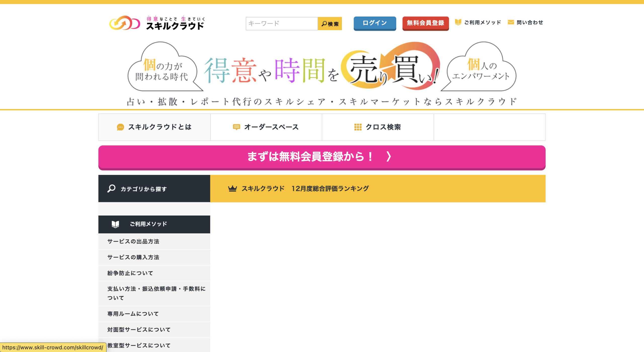Click the カテゴリから探す header

(154, 189)
